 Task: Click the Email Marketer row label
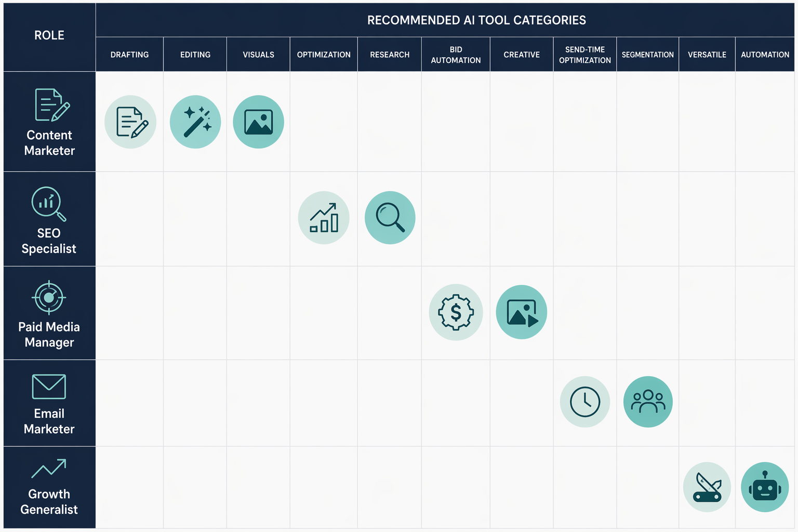pos(49,421)
